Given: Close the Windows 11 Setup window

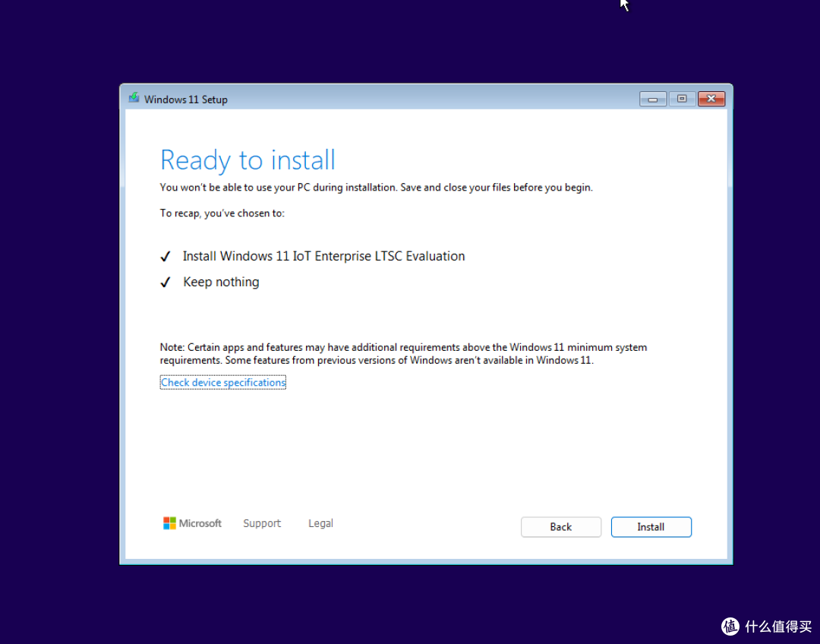Looking at the screenshot, I should pyautogui.click(x=711, y=99).
